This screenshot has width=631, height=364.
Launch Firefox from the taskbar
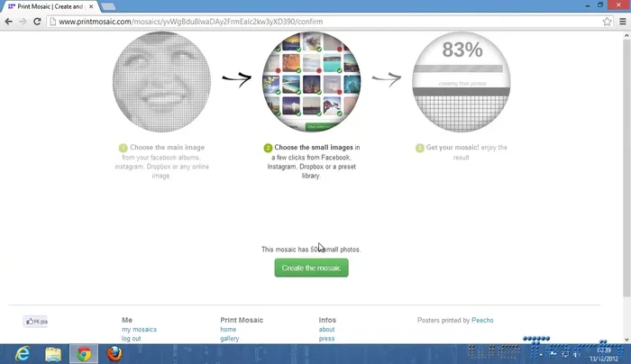click(114, 354)
